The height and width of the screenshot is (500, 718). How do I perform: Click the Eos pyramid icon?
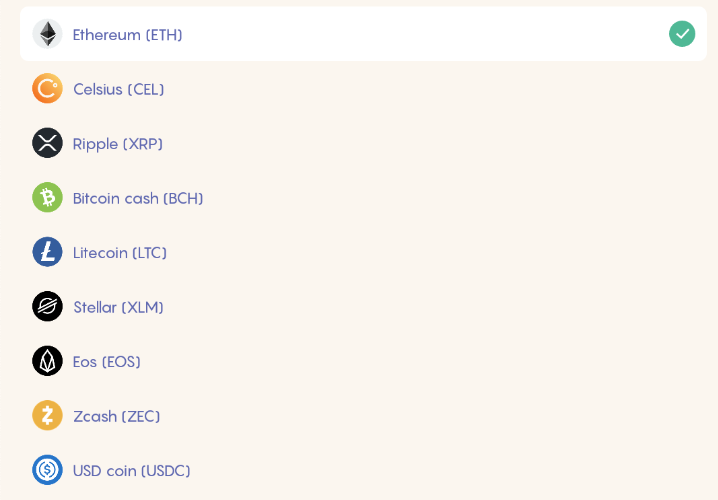click(x=47, y=361)
